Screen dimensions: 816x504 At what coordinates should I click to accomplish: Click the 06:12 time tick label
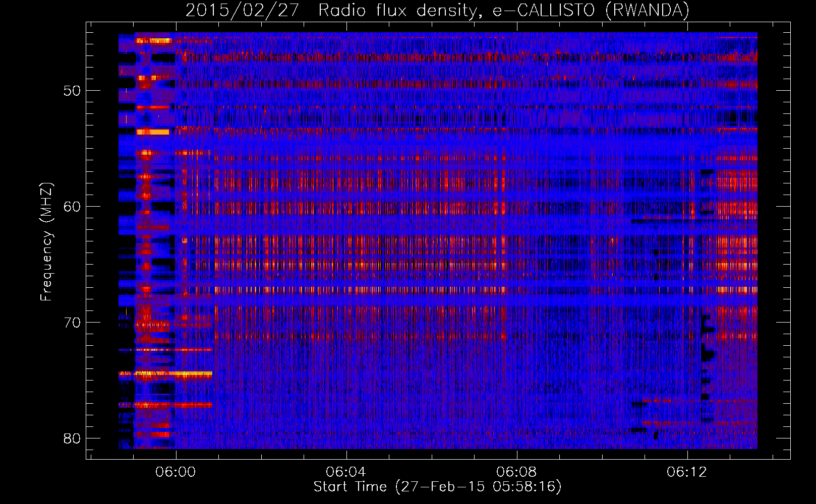pos(687,472)
